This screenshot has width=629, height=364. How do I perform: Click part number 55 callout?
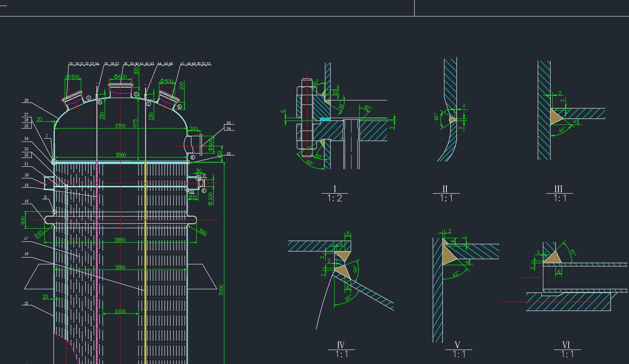pyautogui.click(x=229, y=154)
